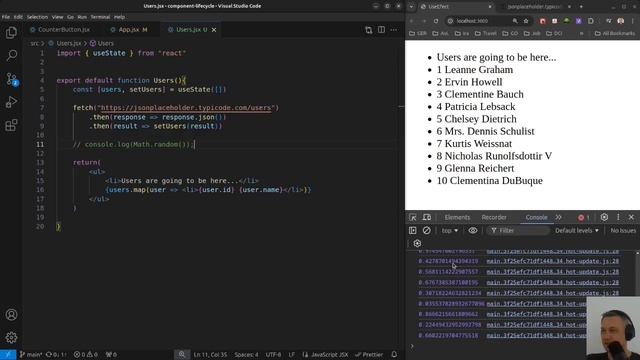The width and height of the screenshot is (640, 360).
Task: Switch to the DevTools Recorder tab
Action: 494,218
